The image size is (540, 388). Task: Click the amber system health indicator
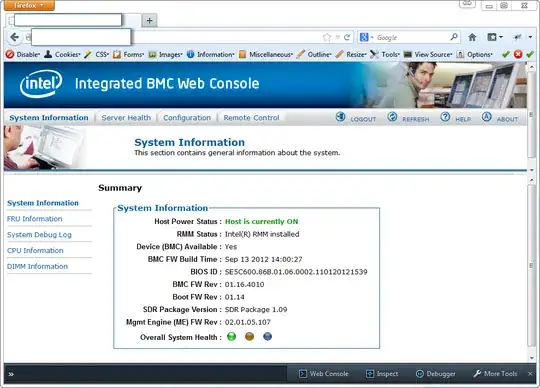click(249, 336)
